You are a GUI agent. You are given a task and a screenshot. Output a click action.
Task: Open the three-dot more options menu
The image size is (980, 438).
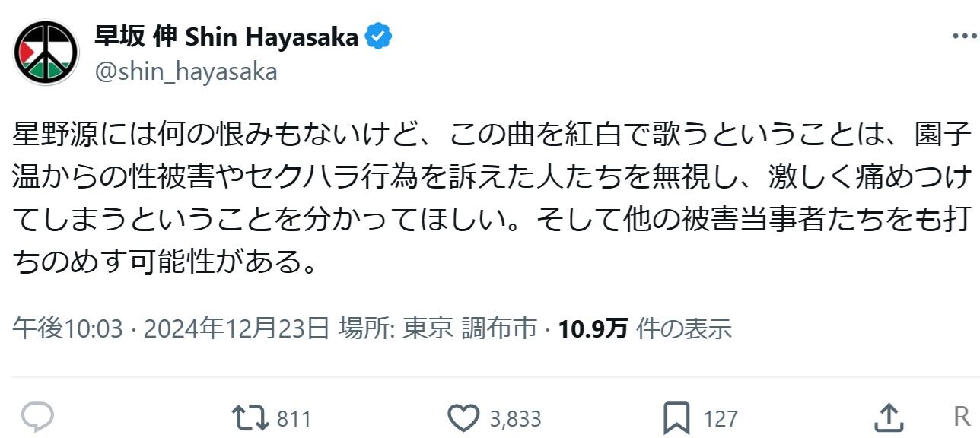pyautogui.click(x=964, y=36)
